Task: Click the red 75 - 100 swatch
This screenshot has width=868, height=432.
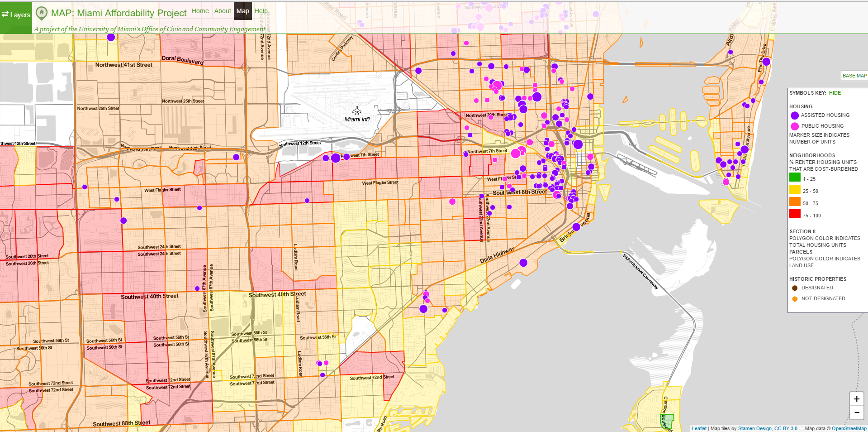Action: coord(795,214)
